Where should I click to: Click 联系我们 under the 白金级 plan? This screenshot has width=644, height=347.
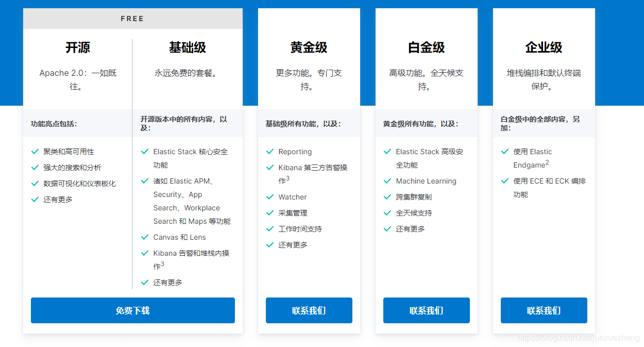pos(427,310)
